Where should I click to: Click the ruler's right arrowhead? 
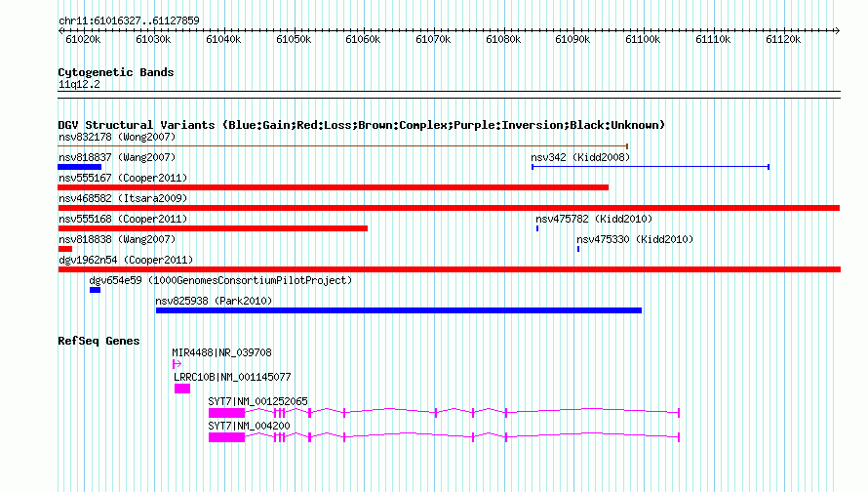pos(838,30)
